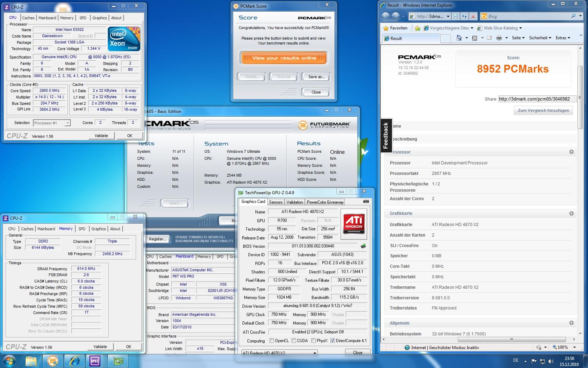The image size is (588, 368).
Task: Open the Seite menu dropdown
Action: [518, 38]
